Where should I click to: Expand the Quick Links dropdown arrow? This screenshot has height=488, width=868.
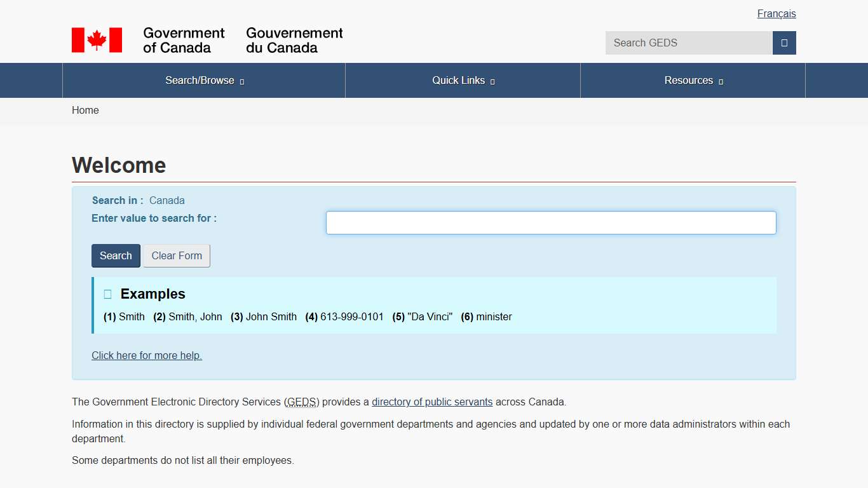492,81
